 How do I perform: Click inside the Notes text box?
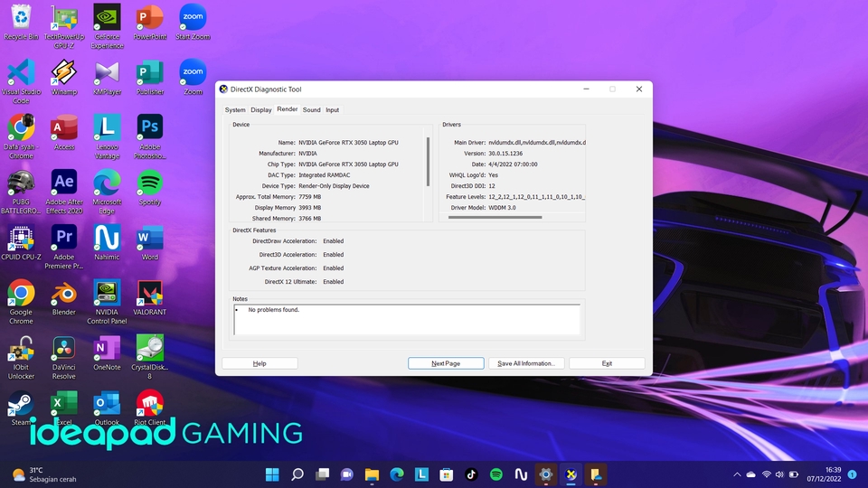[407, 319]
